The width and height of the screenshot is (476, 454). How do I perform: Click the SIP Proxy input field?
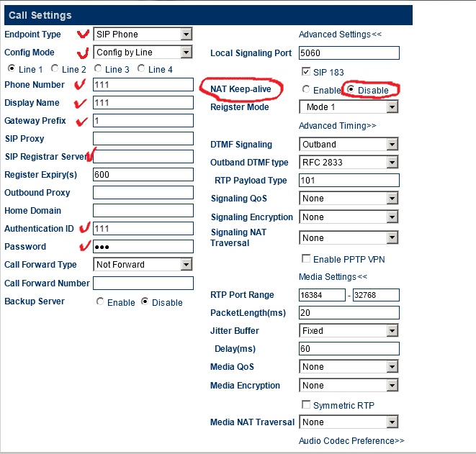click(143, 139)
